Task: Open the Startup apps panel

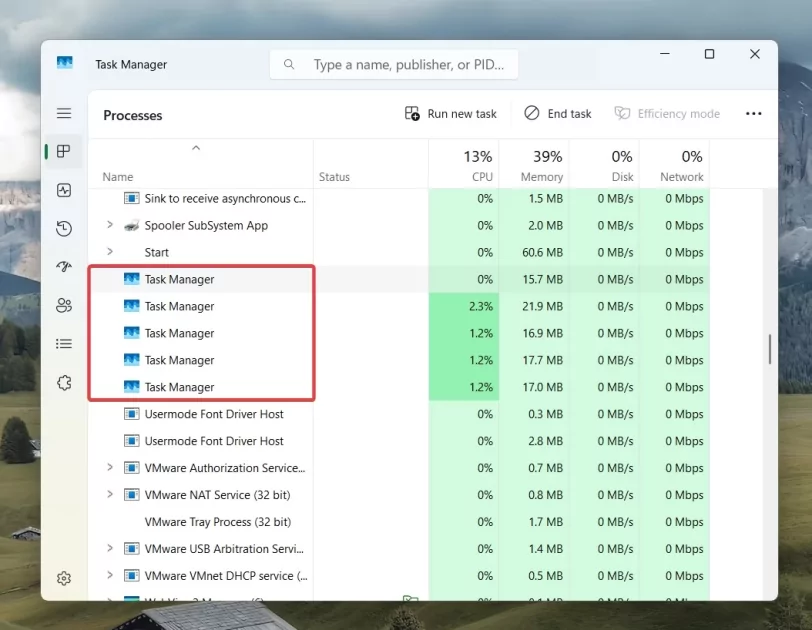Action: tap(64, 267)
